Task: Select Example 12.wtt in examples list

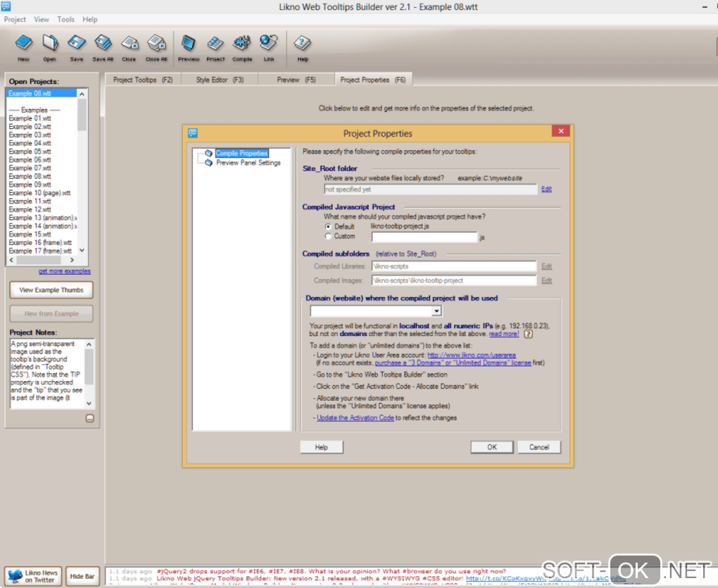Action: coord(30,210)
